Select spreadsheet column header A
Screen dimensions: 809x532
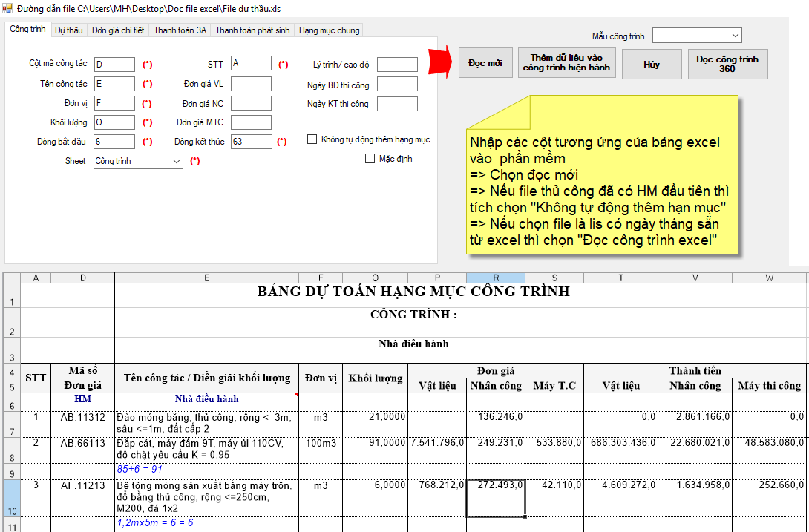click(x=36, y=278)
